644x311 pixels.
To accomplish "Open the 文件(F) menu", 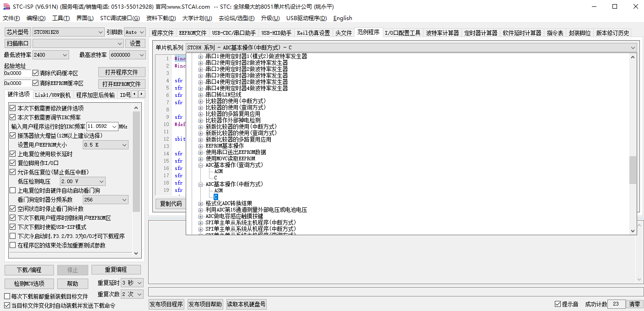I will coord(11,18).
